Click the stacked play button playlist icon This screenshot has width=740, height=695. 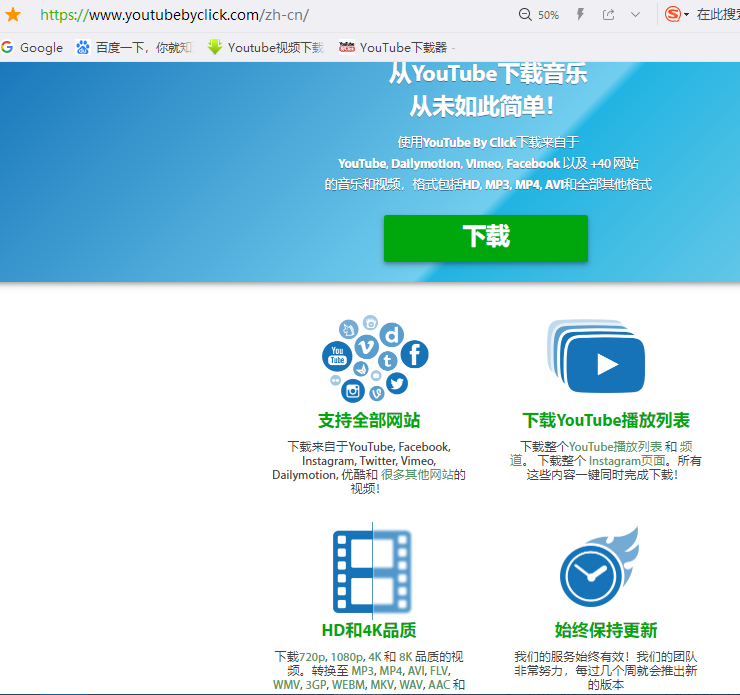[x=596, y=356]
